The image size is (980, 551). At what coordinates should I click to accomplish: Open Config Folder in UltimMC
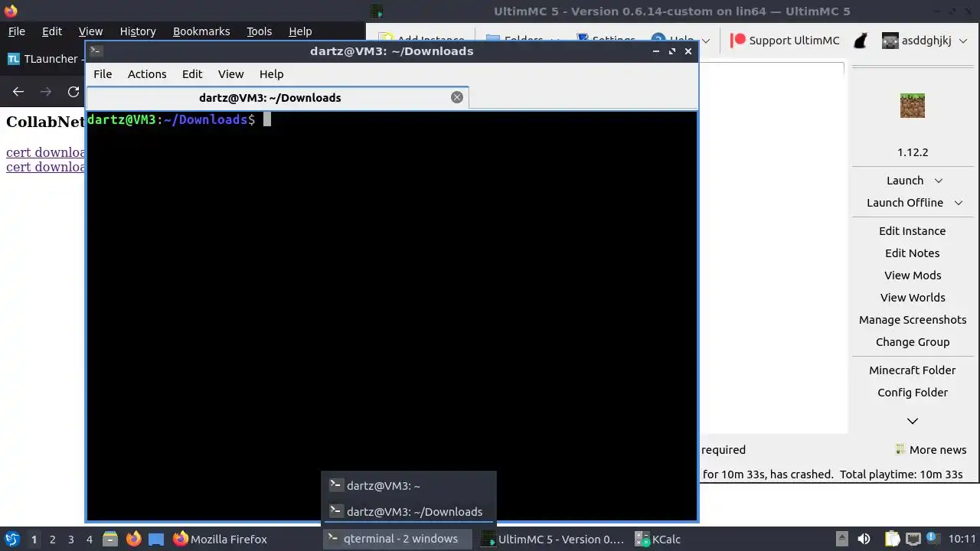pos(913,393)
